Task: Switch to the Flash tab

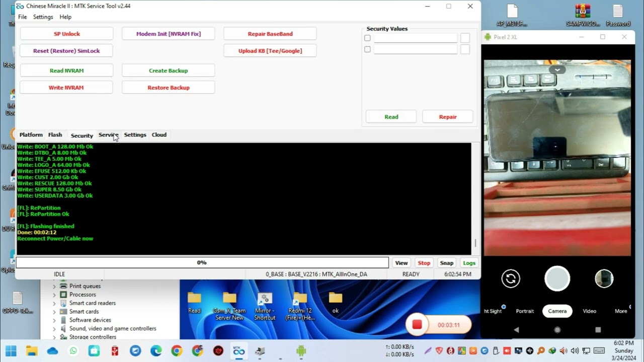Action: click(x=55, y=135)
